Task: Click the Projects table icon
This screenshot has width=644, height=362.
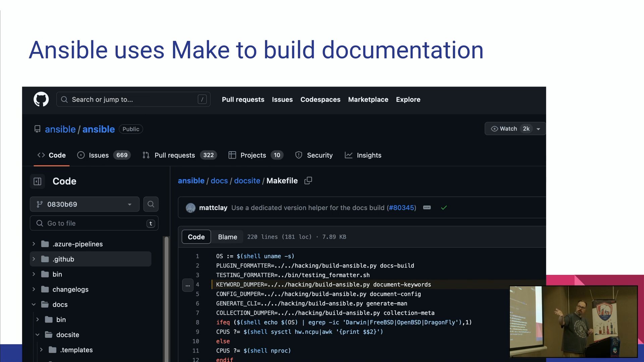Action: point(232,155)
